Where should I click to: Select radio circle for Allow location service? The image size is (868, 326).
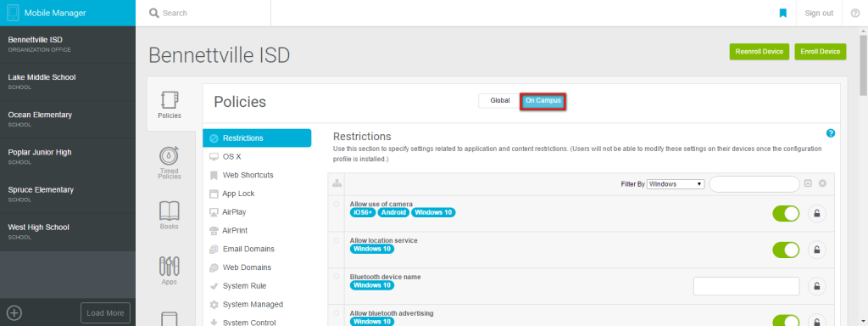coord(336,240)
